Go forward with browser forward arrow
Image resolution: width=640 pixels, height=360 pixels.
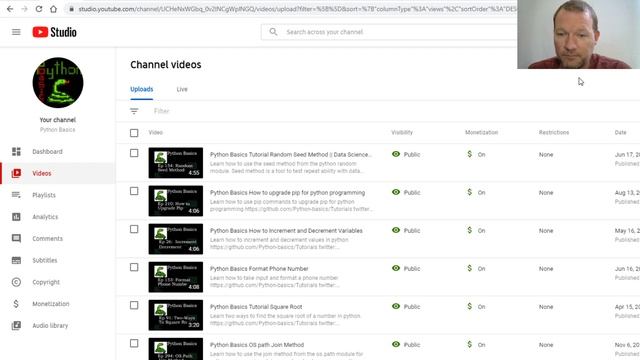[x=24, y=9]
